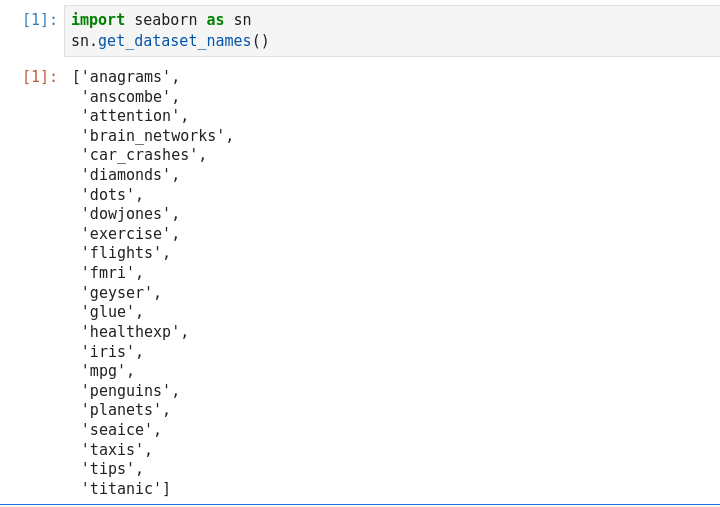The height and width of the screenshot is (507, 720).
Task: Click the 'diamonds' dataset name
Action: point(125,175)
